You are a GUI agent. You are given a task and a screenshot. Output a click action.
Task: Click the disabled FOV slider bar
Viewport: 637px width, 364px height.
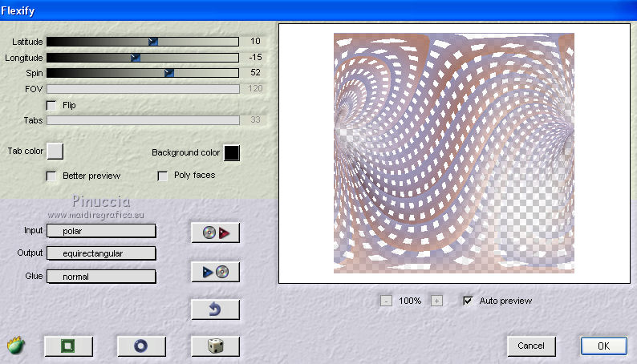coord(143,89)
